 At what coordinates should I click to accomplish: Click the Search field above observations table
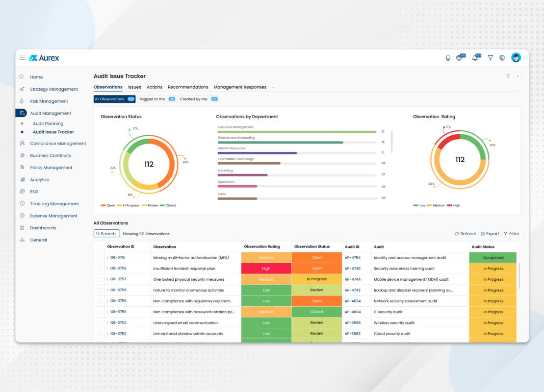(106, 234)
